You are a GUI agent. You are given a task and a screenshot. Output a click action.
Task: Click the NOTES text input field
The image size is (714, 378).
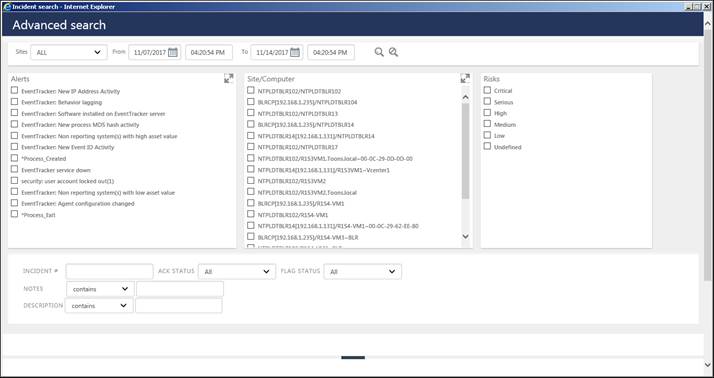pos(180,289)
